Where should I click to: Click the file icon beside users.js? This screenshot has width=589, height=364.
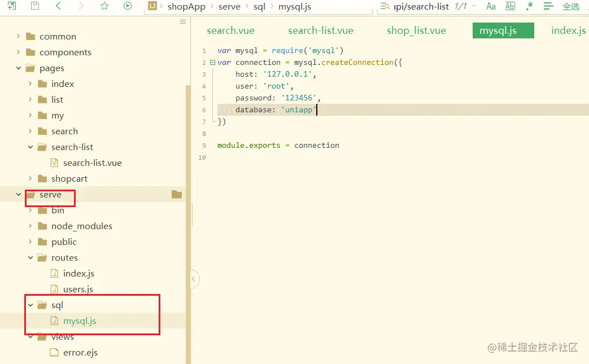[54, 290]
